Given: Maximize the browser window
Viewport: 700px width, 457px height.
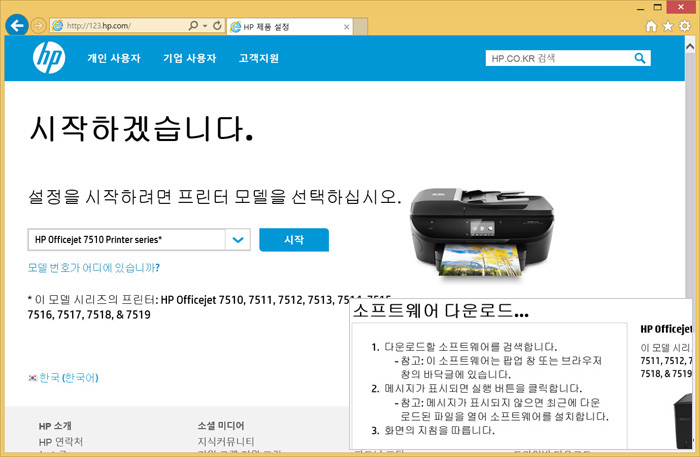Looking at the screenshot, I should [x=658, y=7].
